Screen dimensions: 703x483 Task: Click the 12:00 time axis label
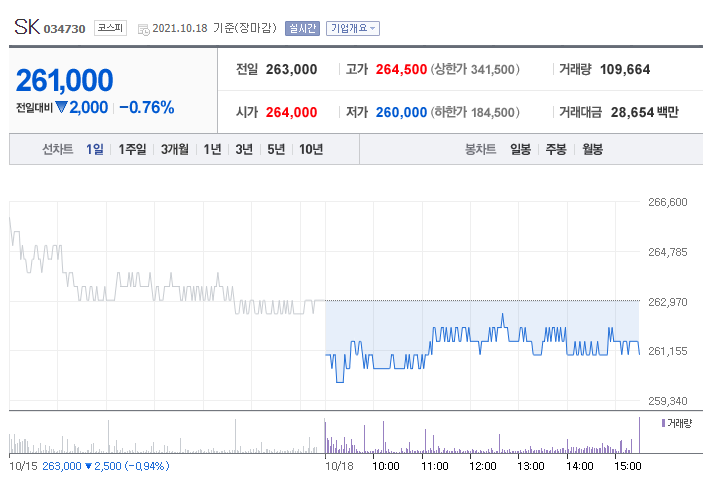483,466
